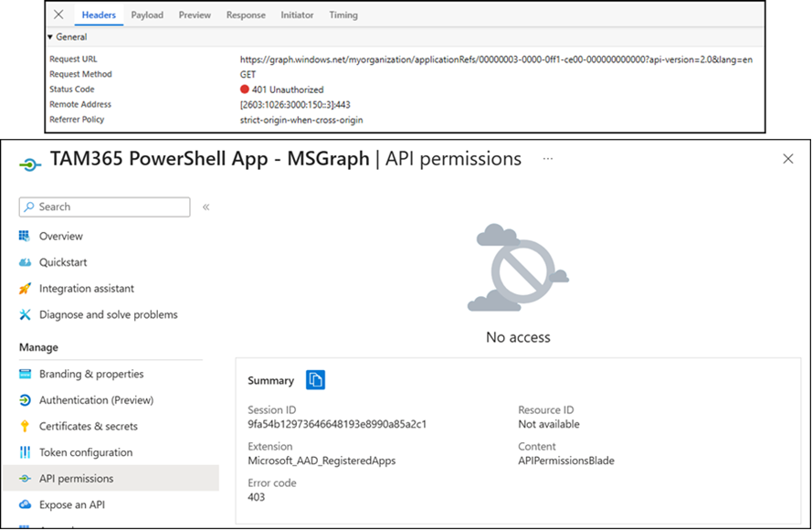Switch to the Headers tab

[99, 15]
